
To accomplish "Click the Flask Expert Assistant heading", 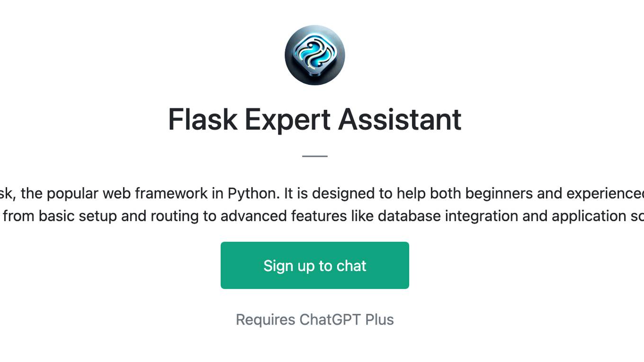I will [315, 119].
